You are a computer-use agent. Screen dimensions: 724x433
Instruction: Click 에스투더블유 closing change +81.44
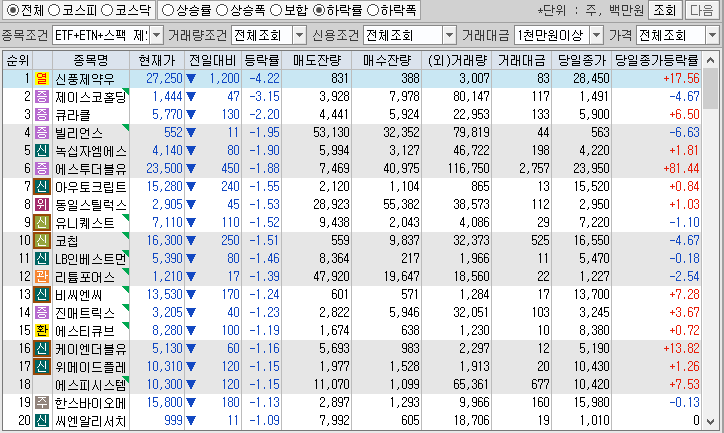[681, 168]
